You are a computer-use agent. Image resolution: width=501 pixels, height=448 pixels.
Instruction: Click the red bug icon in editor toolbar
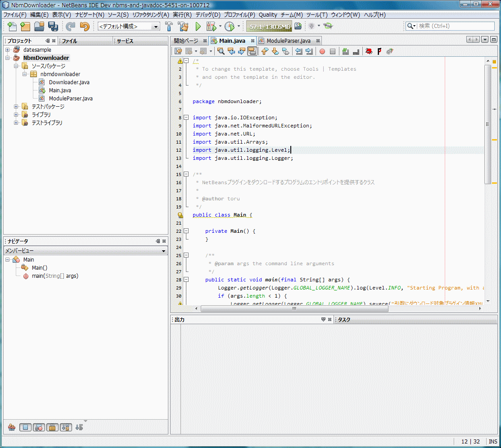tap(369, 51)
